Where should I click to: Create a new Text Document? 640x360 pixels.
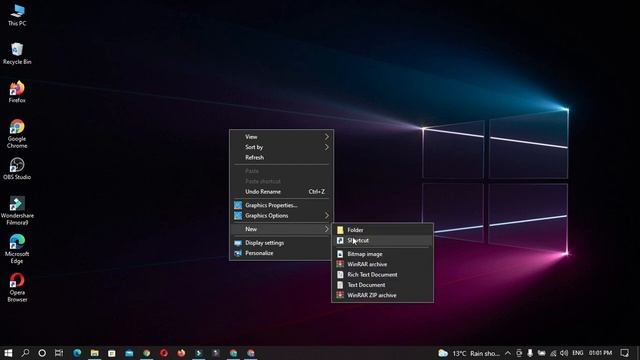tap(382, 285)
